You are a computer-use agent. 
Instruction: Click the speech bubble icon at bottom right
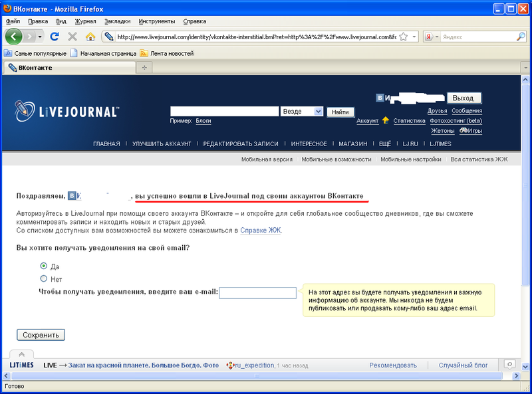click(x=509, y=365)
